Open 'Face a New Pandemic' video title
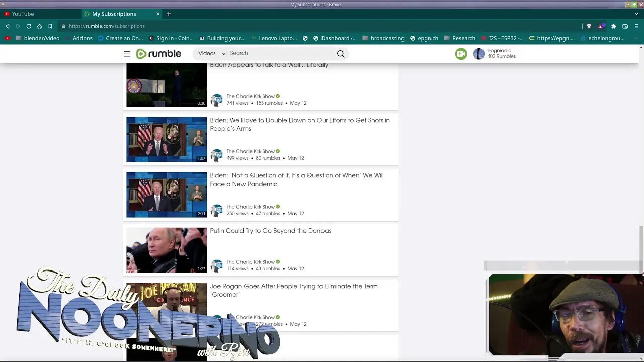644x362 pixels. click(297, 179)
